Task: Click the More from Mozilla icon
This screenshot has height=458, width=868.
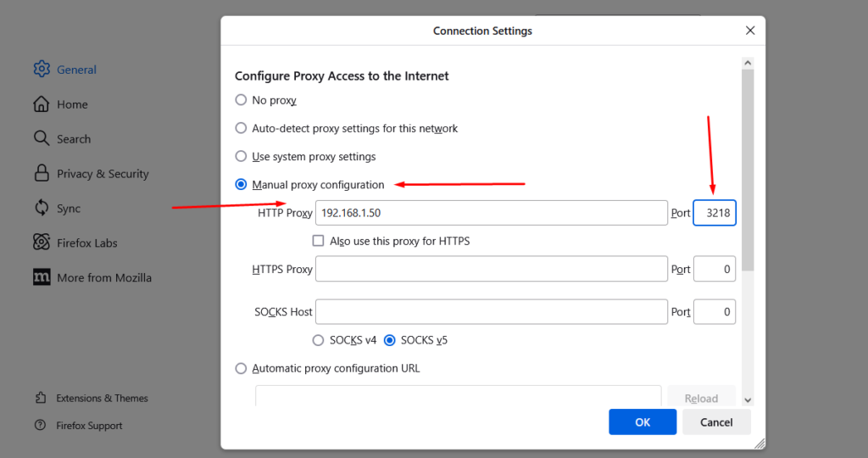Action: click(x=42, y=277)
